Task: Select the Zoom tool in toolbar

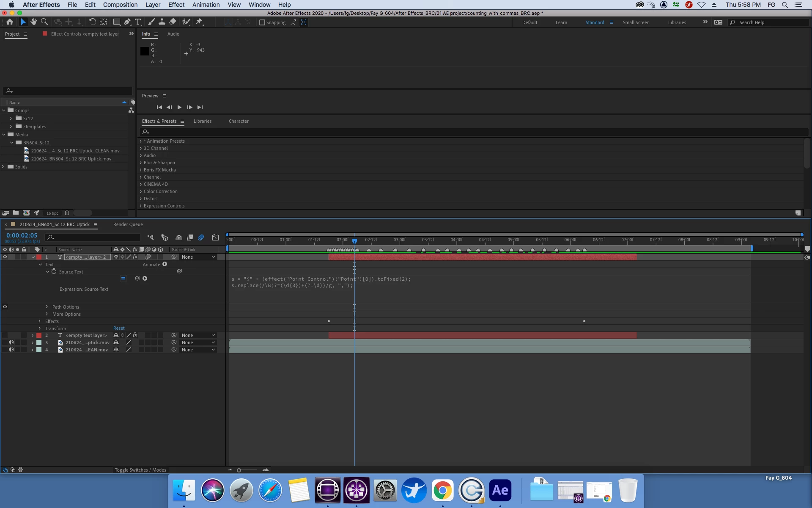Action: [x=44, y=22]
